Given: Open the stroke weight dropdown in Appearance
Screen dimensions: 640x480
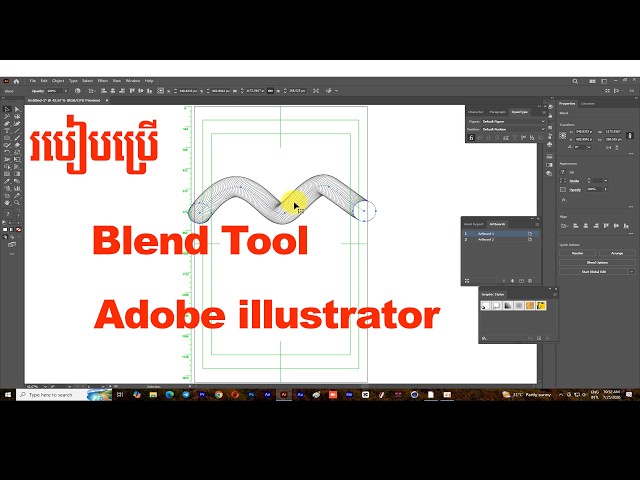Looking at the screenshot, I should (x=606, y=181).
